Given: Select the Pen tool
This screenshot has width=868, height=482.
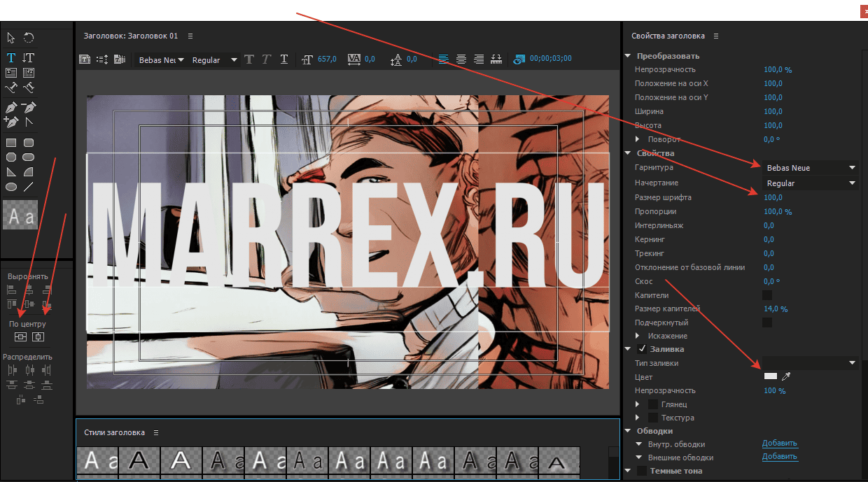Looking at the screenshot, I should point(11,108).
